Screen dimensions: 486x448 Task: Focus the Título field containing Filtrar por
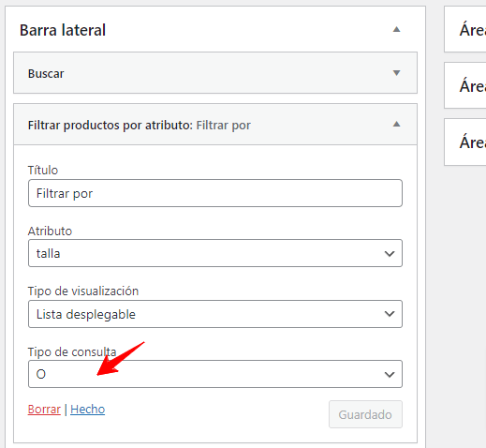tap(215, 193)
